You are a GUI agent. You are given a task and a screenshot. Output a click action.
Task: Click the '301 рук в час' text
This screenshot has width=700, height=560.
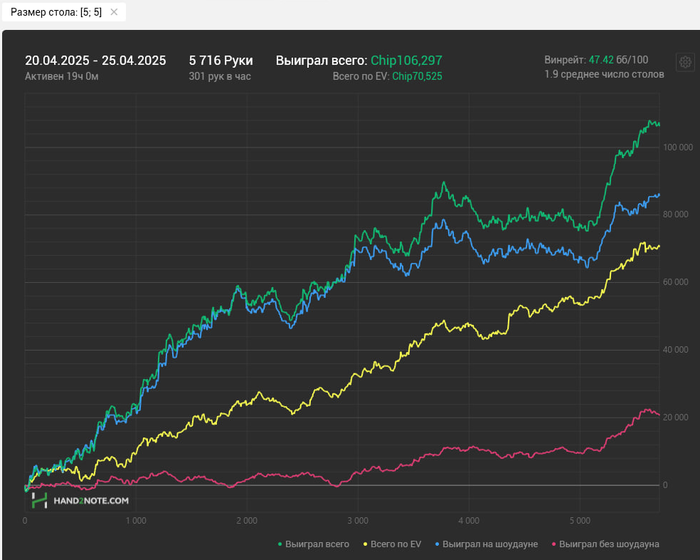220,76
